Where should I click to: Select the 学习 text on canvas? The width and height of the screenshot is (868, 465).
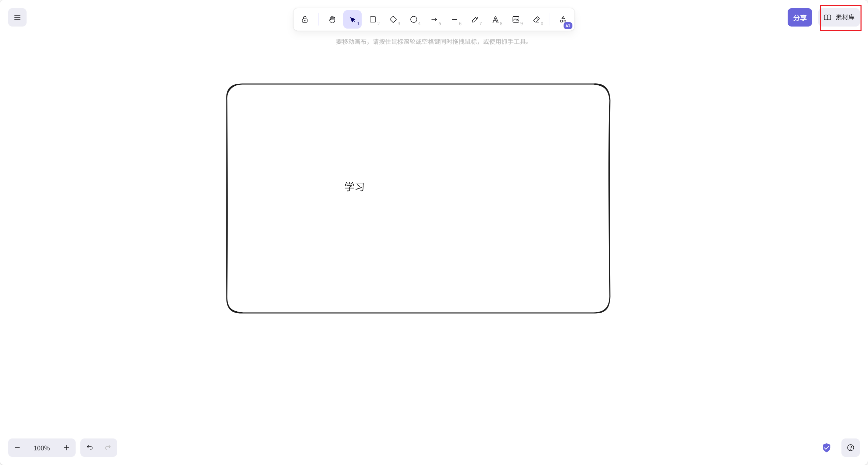(x=354, y=186)
